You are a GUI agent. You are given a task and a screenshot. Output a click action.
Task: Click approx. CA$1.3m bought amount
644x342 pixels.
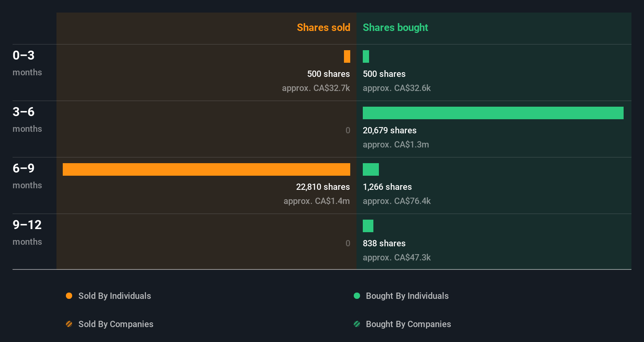click(x=396, y=144)
